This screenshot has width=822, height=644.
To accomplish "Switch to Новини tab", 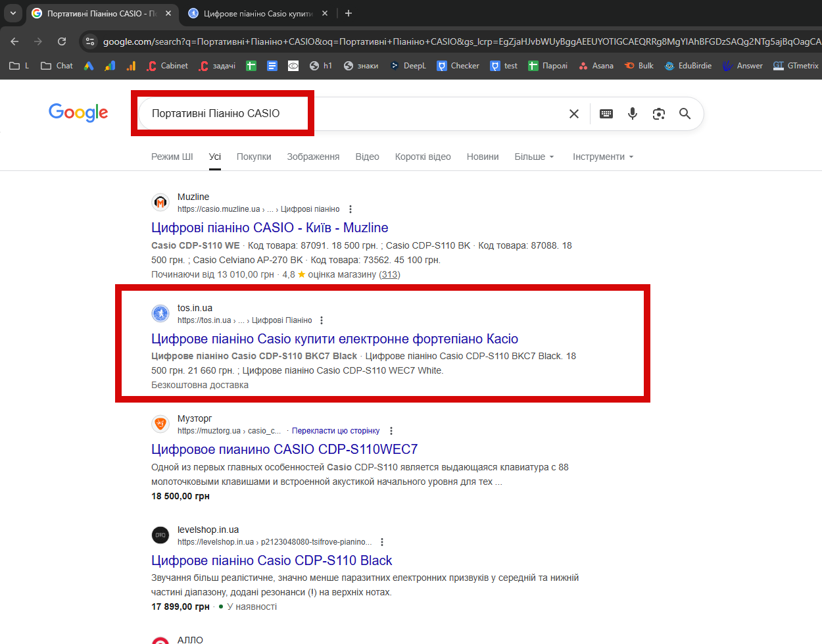I will tap(483, 157).
